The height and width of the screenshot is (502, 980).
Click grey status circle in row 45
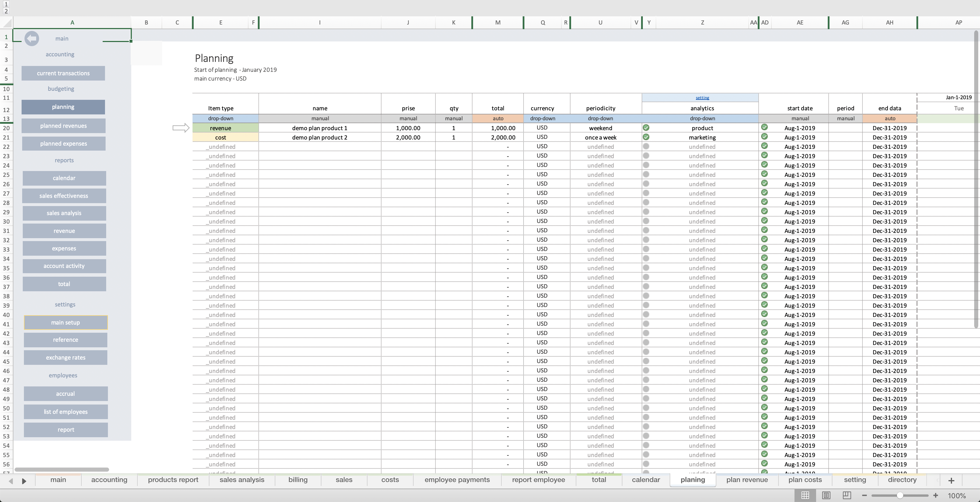click(x=646, y=361)
